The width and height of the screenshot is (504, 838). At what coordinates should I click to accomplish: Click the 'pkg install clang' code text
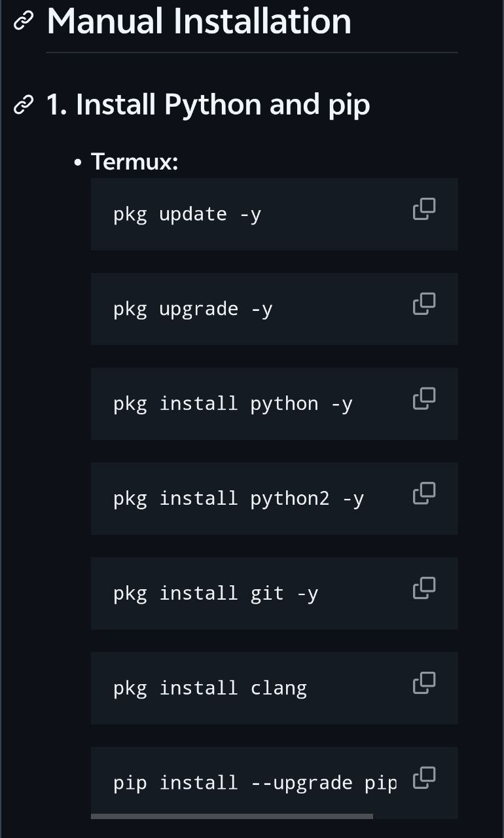[209, 689]
